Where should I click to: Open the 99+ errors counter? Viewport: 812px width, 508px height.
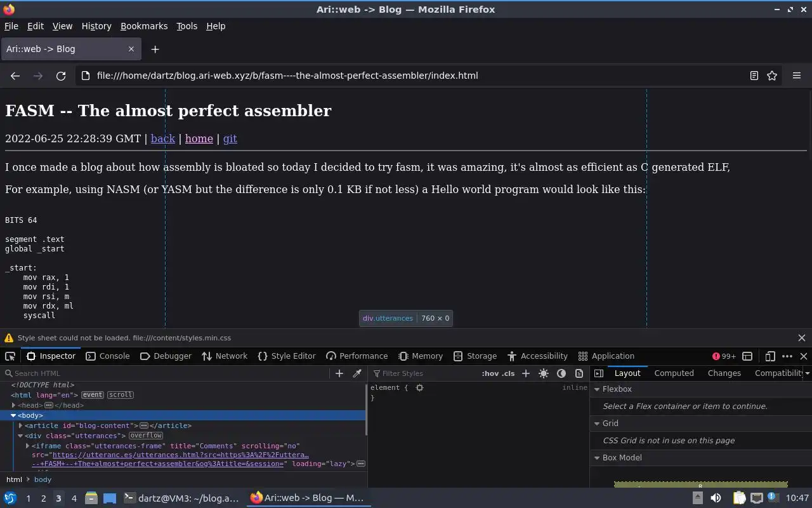pyautogui.click(x=724, y=356)
